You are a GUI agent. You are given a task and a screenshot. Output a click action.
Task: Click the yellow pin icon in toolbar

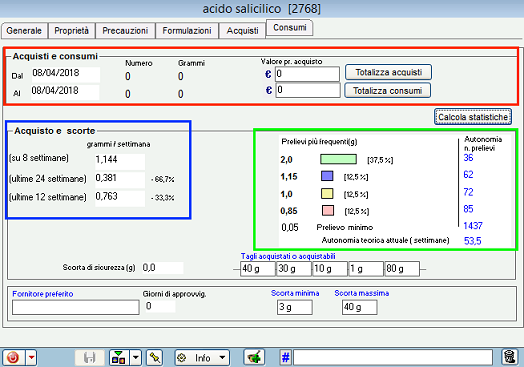(155, 358)
